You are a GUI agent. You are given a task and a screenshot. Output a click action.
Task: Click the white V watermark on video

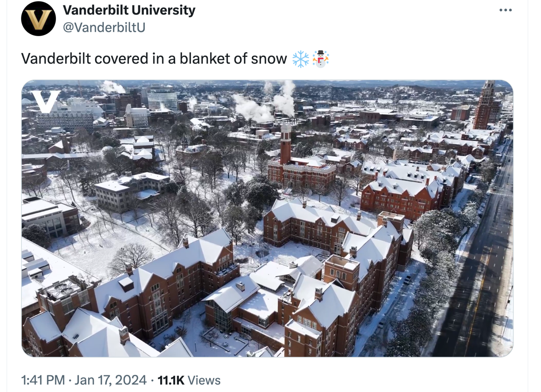45,101
